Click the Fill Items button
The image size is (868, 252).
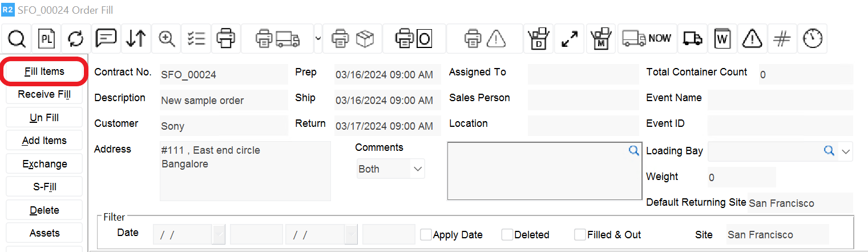(x=45, y=71)
